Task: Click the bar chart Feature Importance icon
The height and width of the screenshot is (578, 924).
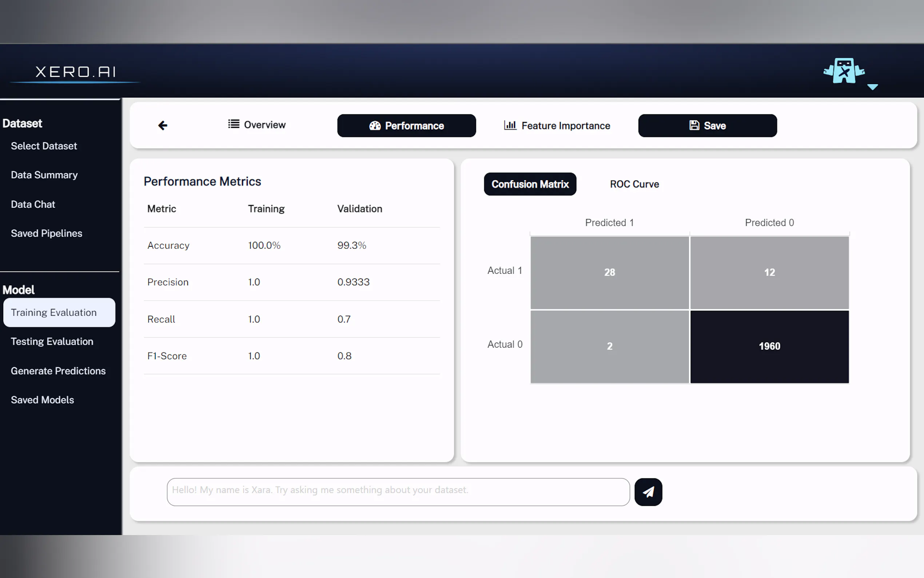Action: [510, 125]
